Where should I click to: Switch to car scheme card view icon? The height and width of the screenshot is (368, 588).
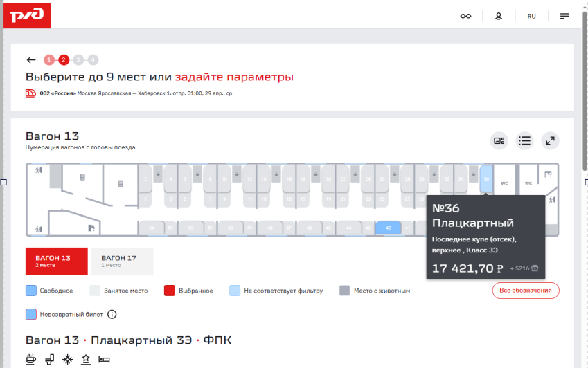499,140
